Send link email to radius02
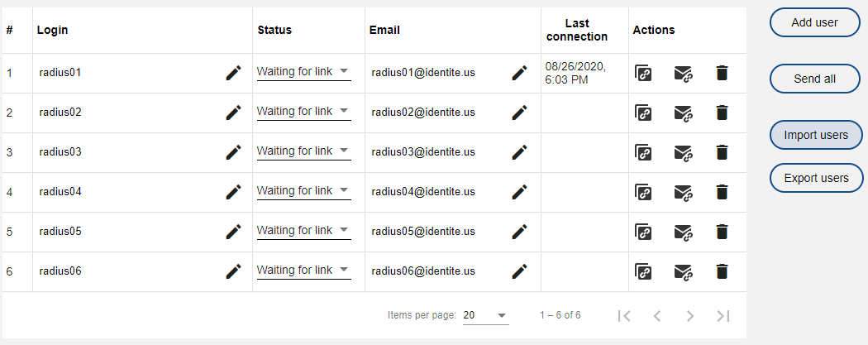This screenshot has height=345, width=868. click(x=683, y=113)
